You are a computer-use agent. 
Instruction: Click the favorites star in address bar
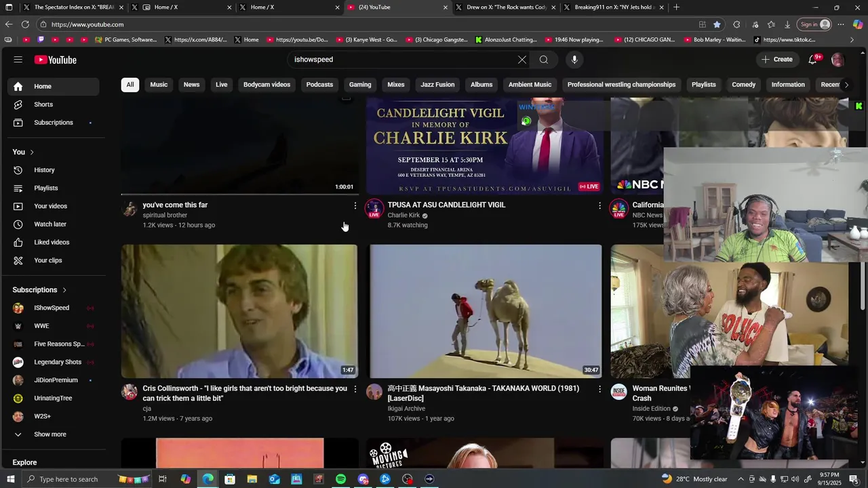coord(717,24)
